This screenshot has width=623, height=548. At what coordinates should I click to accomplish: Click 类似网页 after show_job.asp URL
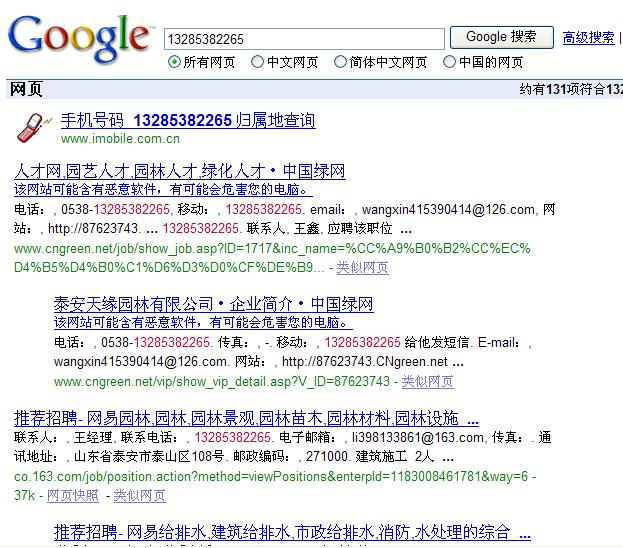(x=362, y=268)
